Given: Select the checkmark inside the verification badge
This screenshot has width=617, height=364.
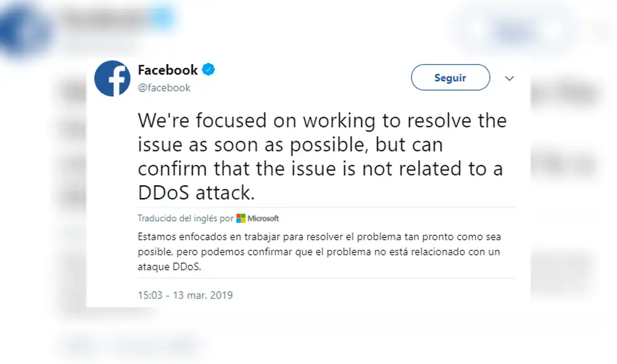Looking at the screenshot, I should pyautogui.click(x=208, y=70).
